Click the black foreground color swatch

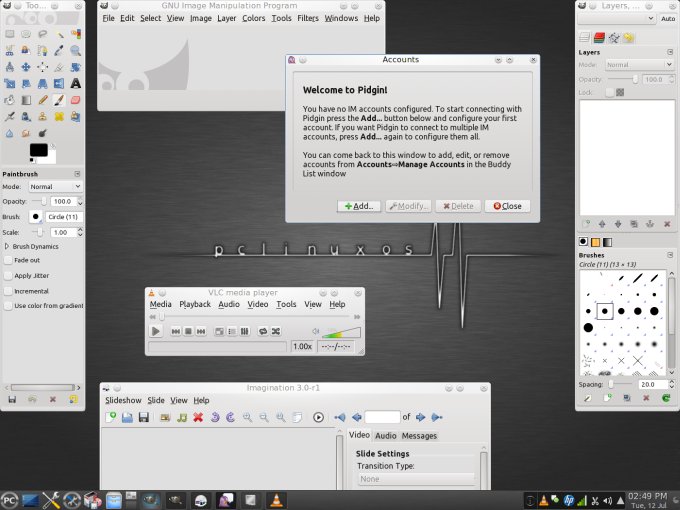pyautogui.click(x=38, y=150)
